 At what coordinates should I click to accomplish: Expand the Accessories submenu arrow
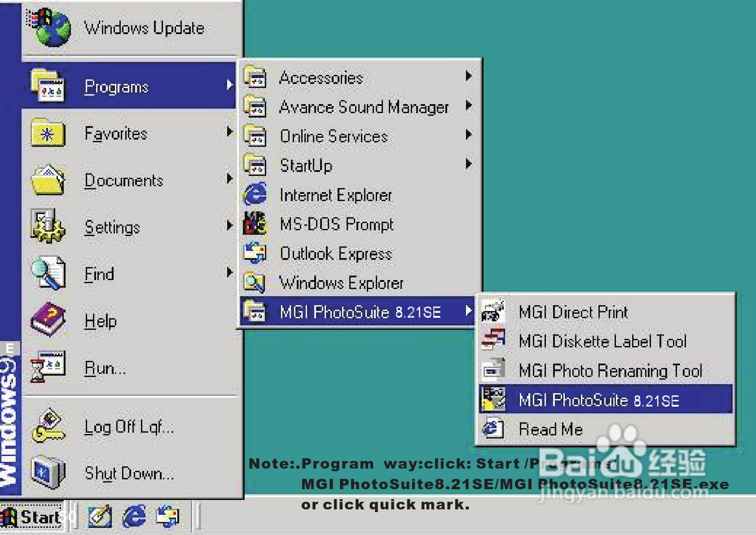[x=468, y=76]
